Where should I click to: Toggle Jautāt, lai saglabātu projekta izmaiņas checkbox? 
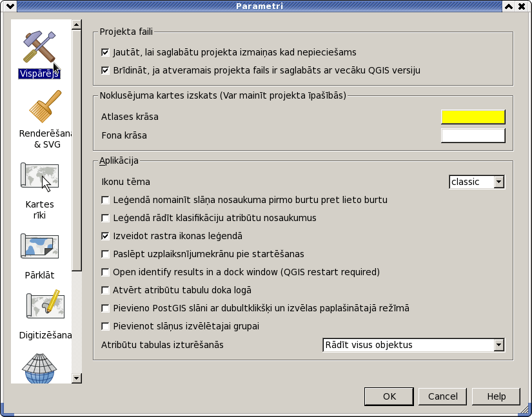pyautogui.click(x=105, y=52)
